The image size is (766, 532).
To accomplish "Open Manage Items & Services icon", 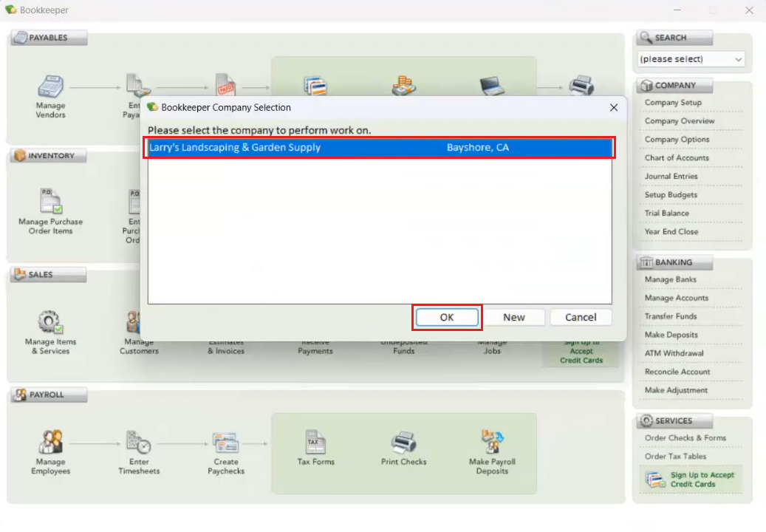I will click(49, 322).
